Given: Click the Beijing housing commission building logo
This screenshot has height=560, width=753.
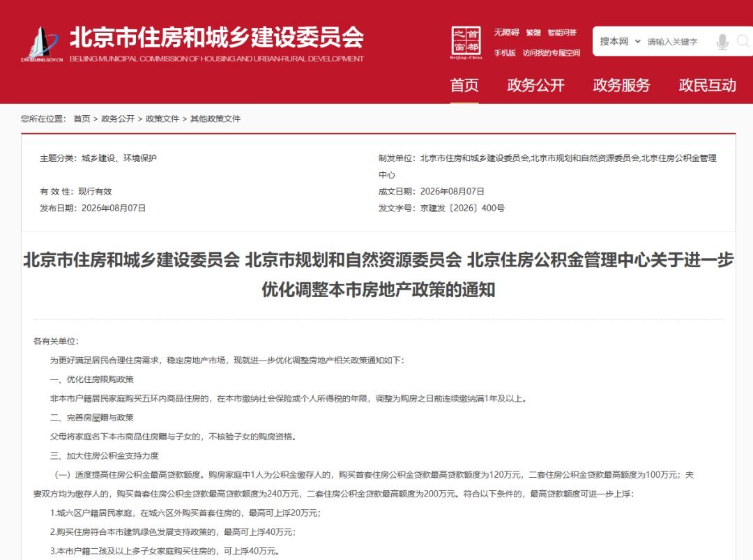Looking at the screenshot, I should click(42, 44).
